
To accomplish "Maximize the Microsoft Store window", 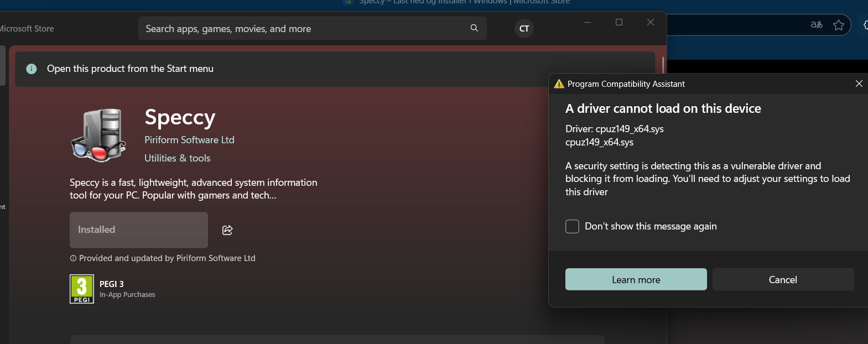I will 619,22.
